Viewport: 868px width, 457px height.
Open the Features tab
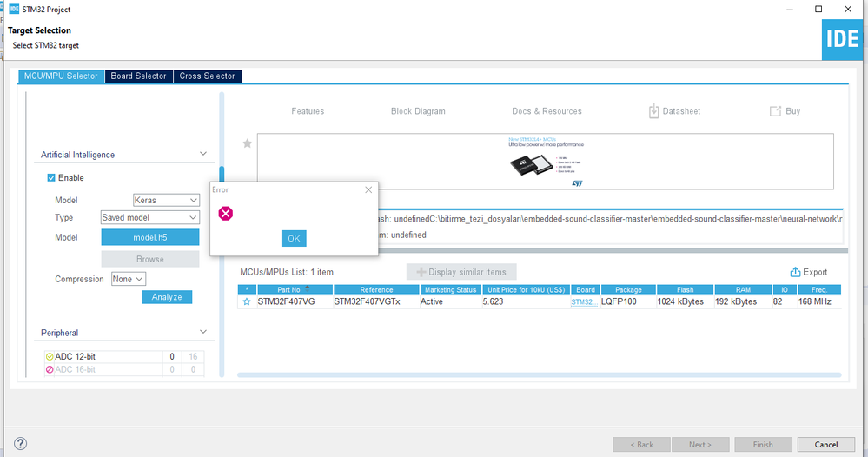(x=308, y=111)
